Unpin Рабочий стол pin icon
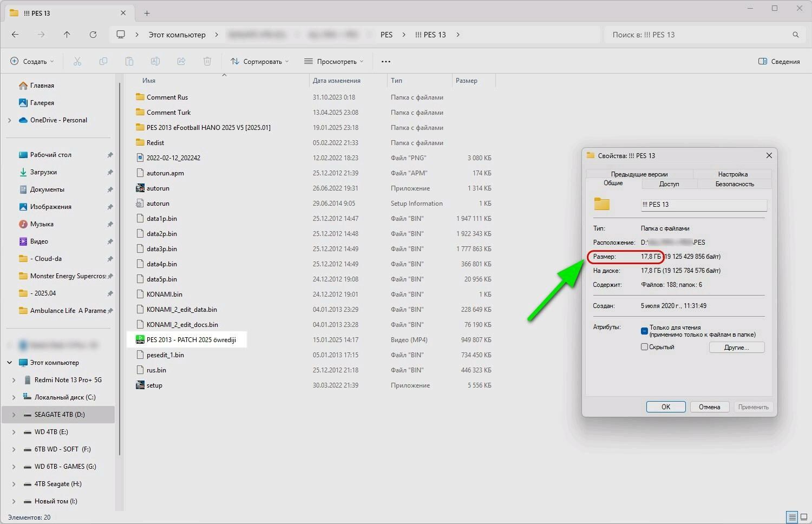The height and width of the screenshot is (524, 812). point(110,155)
